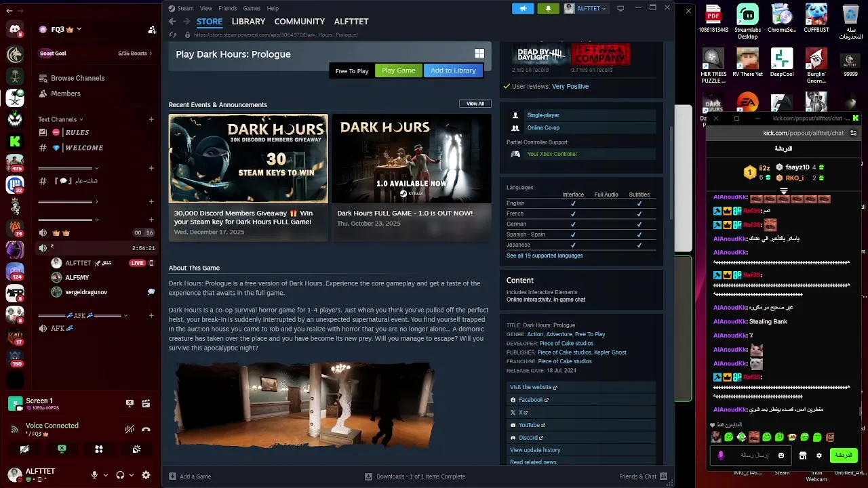Open Discord server invite people icon
This screenshot has height=488, width=868.
(x=152, y=30)
